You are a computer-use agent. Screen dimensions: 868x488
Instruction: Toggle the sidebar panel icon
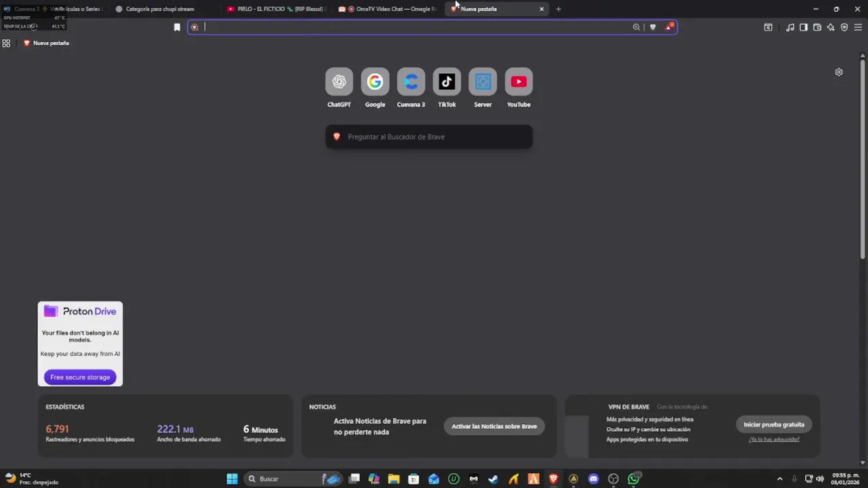804,27
